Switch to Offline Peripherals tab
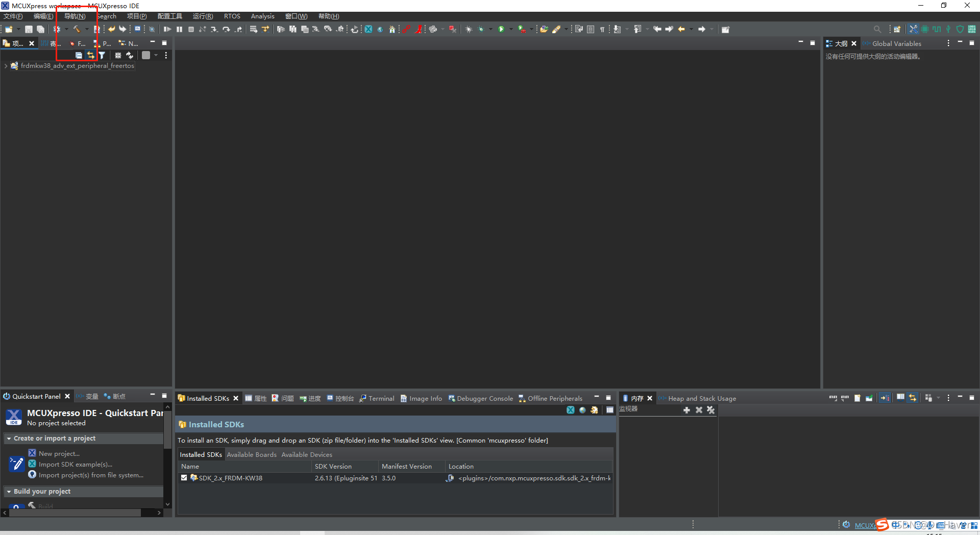This screenshot has width=980, height=535. (550, 398)
